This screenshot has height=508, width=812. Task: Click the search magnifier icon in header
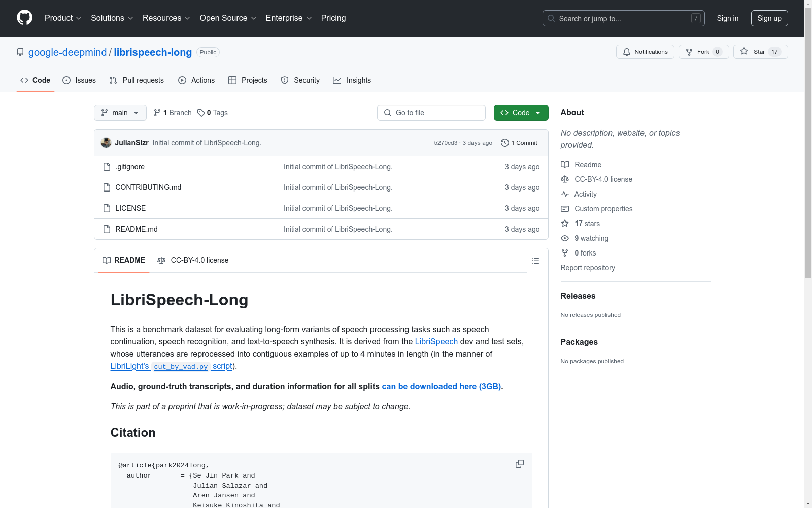(x=551, y=18)
